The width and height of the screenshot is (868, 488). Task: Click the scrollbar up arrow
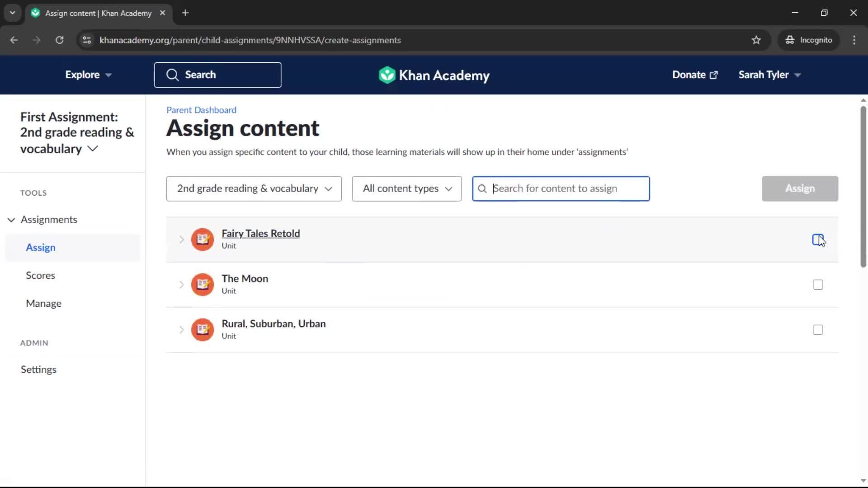pyautogui.click(x=863, y=100)
